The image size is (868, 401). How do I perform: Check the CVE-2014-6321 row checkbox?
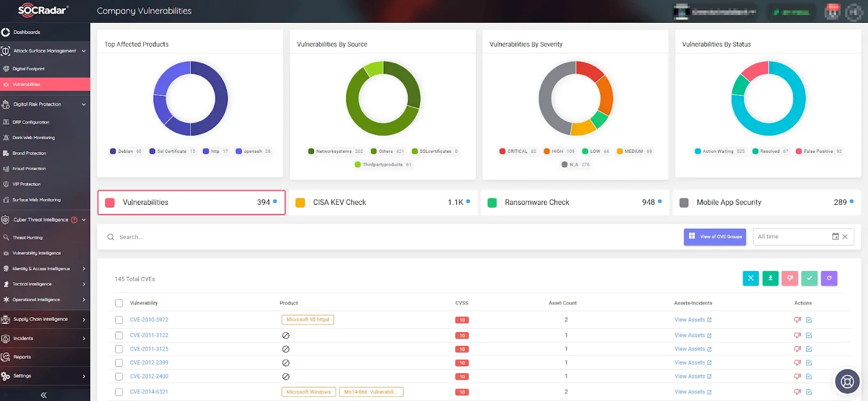click(x=119, y=392)
